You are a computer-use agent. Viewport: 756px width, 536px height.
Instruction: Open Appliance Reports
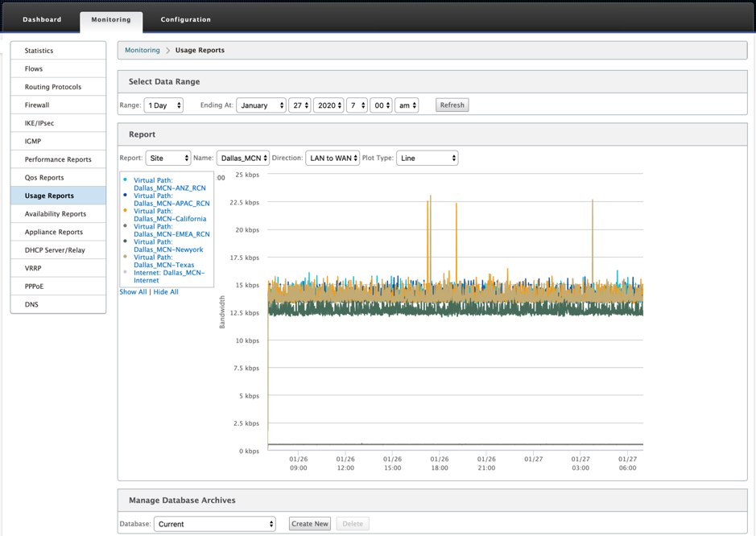58,232
